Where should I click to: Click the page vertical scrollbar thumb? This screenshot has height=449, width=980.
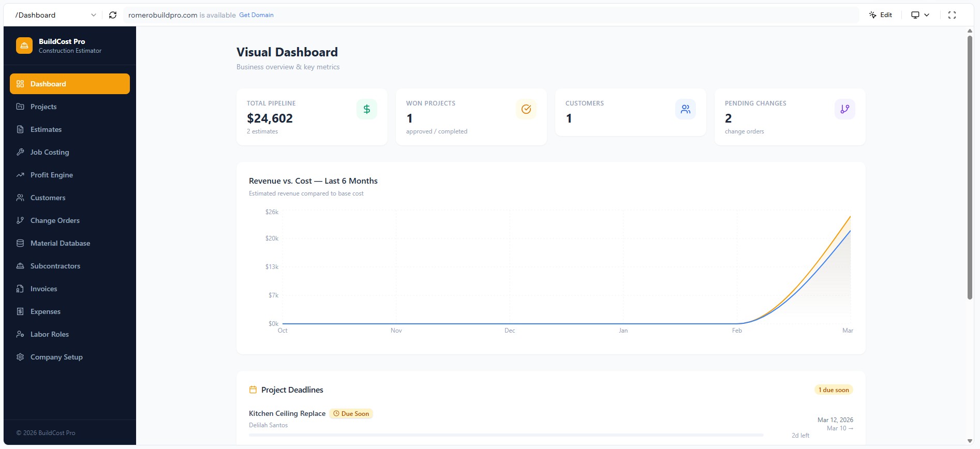970,167
